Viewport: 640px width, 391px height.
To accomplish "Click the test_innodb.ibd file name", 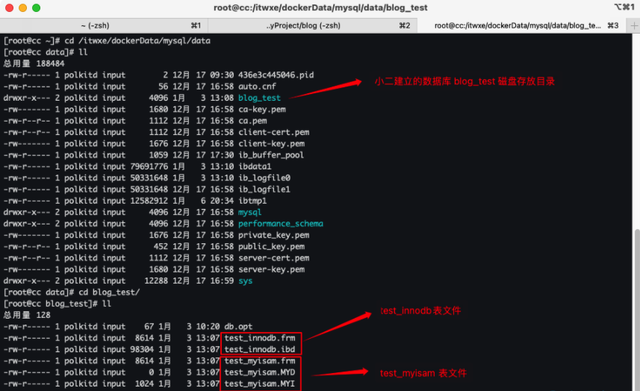I will [x=260, y=349].
